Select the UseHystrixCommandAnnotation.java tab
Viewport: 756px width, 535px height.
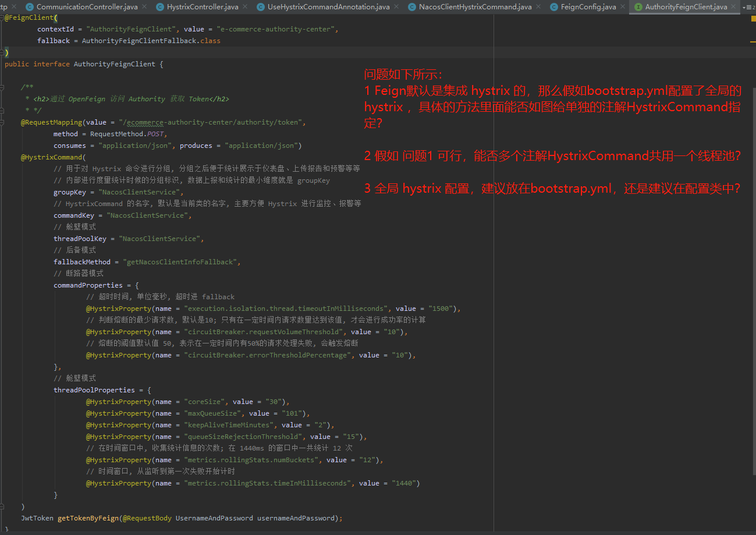pos(328,7)
